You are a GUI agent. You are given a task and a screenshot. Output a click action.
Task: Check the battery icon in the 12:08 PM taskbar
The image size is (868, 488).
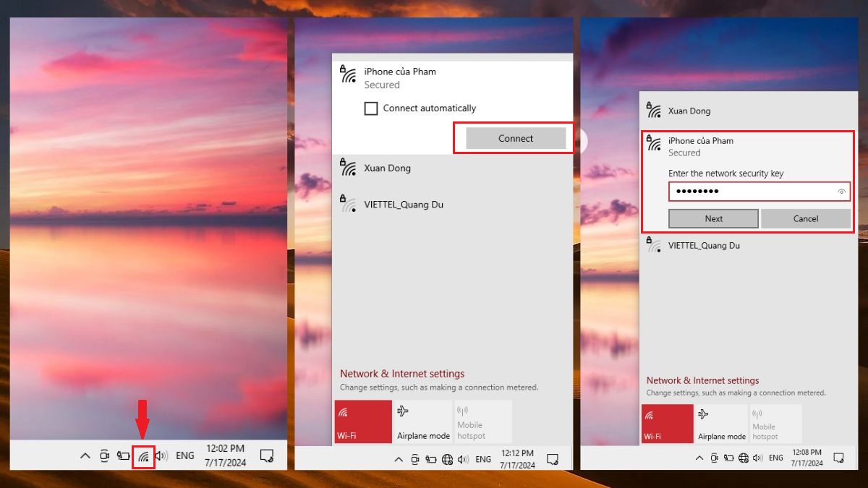click(x=728, y=458)
